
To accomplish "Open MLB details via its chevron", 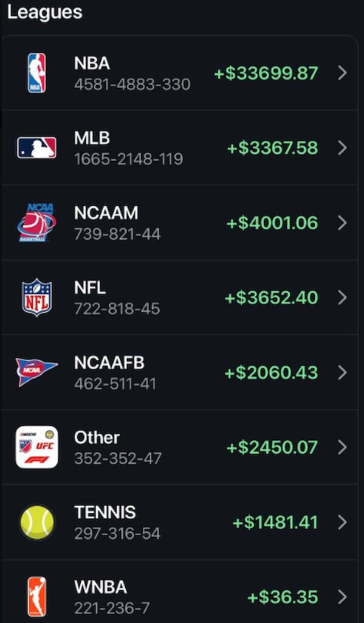I will pos(343,148).
